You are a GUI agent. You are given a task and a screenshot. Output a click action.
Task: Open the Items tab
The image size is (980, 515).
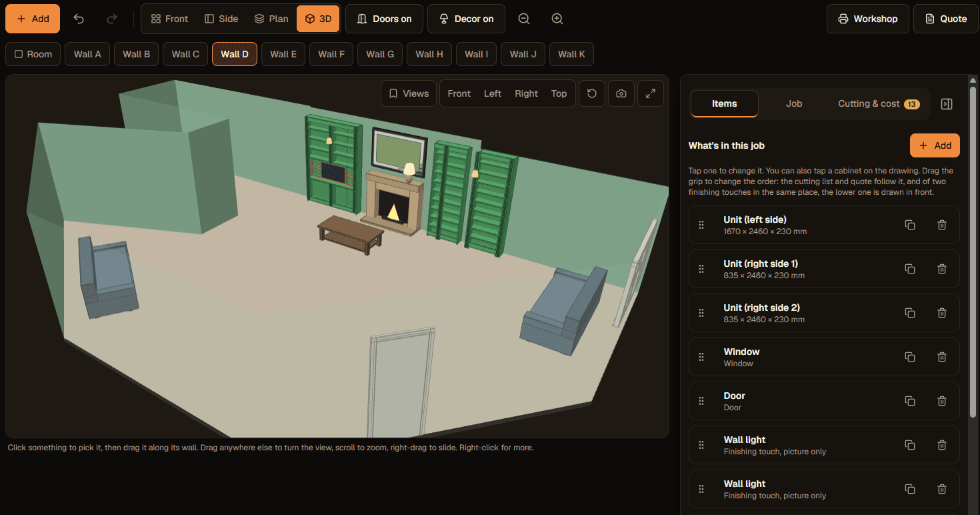point(724,103)
